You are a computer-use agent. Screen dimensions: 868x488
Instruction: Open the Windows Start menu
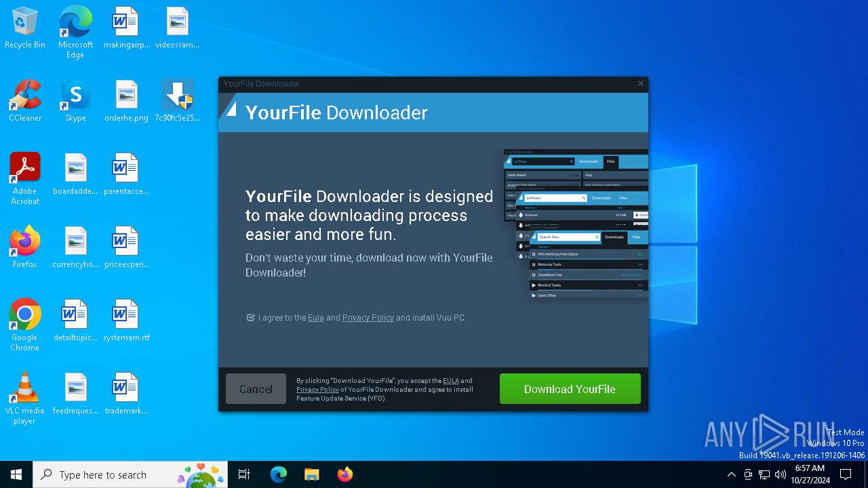[x=16, y=474]
